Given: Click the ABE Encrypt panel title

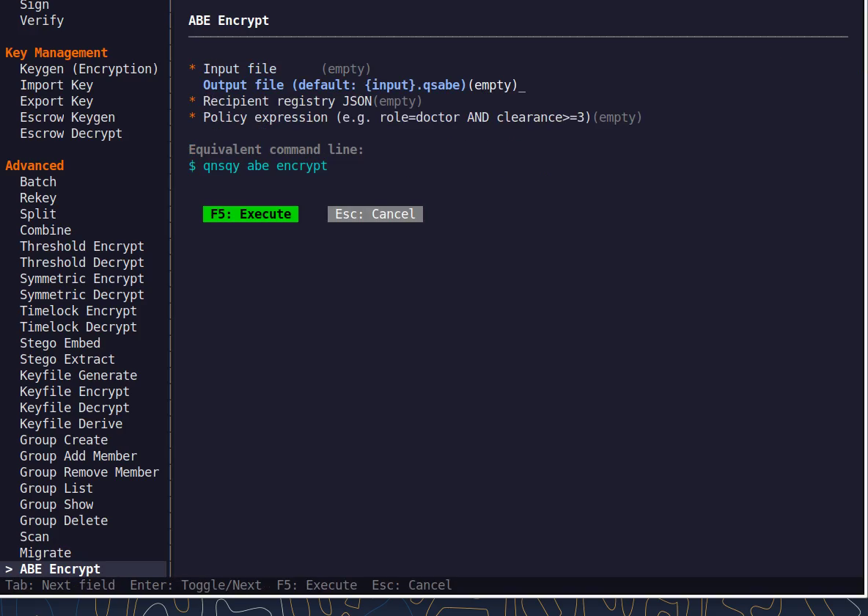Looking at the screenshot, I should 229,21.
